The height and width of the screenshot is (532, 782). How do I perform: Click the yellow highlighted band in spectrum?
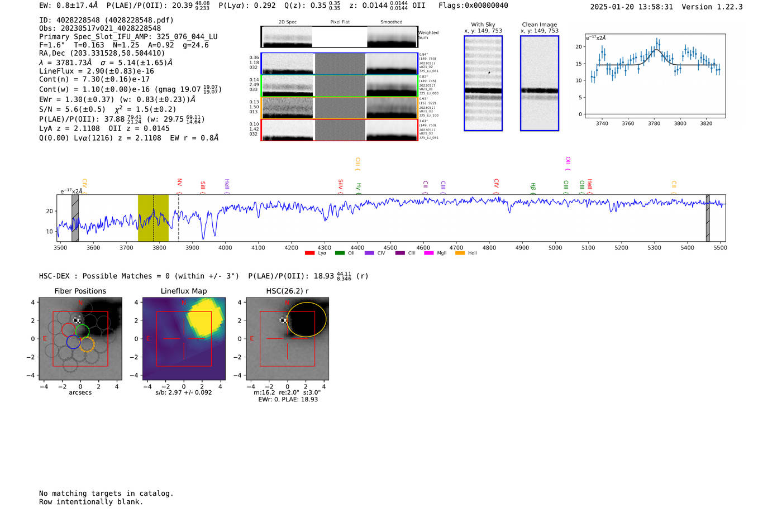(153, 218)
